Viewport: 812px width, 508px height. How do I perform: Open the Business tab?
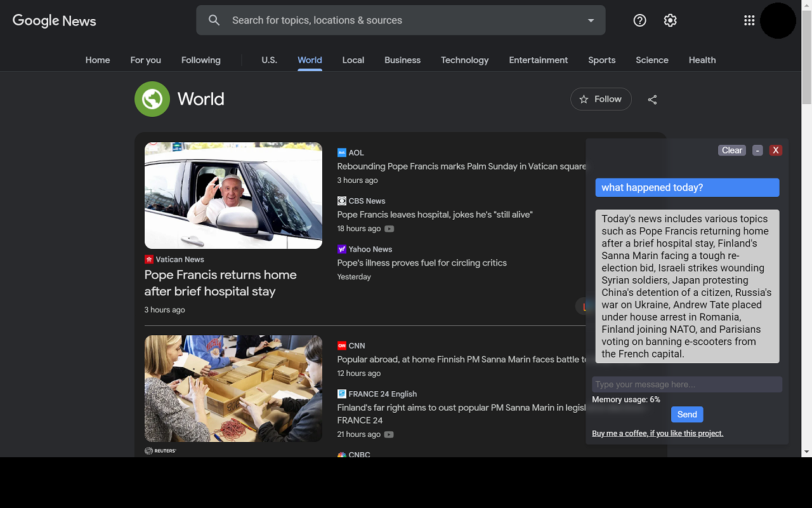(x=402, y=60)
